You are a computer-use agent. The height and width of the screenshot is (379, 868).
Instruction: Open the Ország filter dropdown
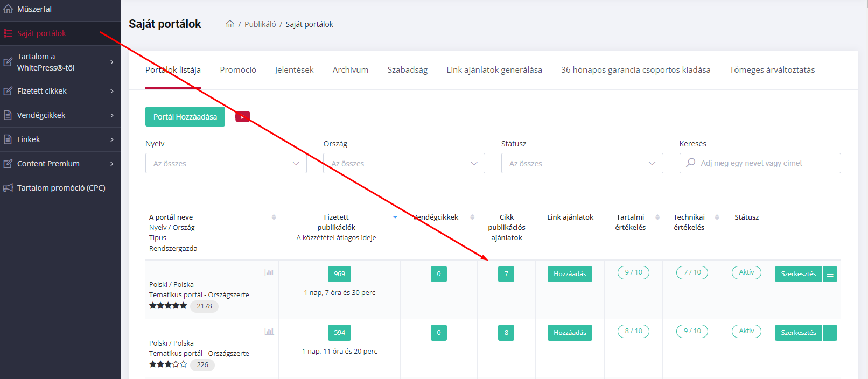pyautogui.click(x=404, y=163)
